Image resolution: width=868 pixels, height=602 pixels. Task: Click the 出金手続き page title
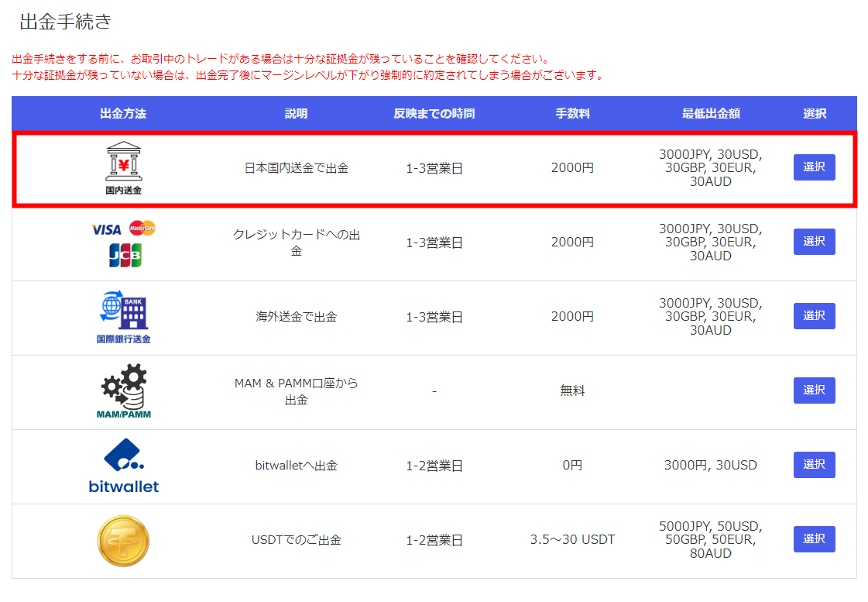(x=65, y=22)
